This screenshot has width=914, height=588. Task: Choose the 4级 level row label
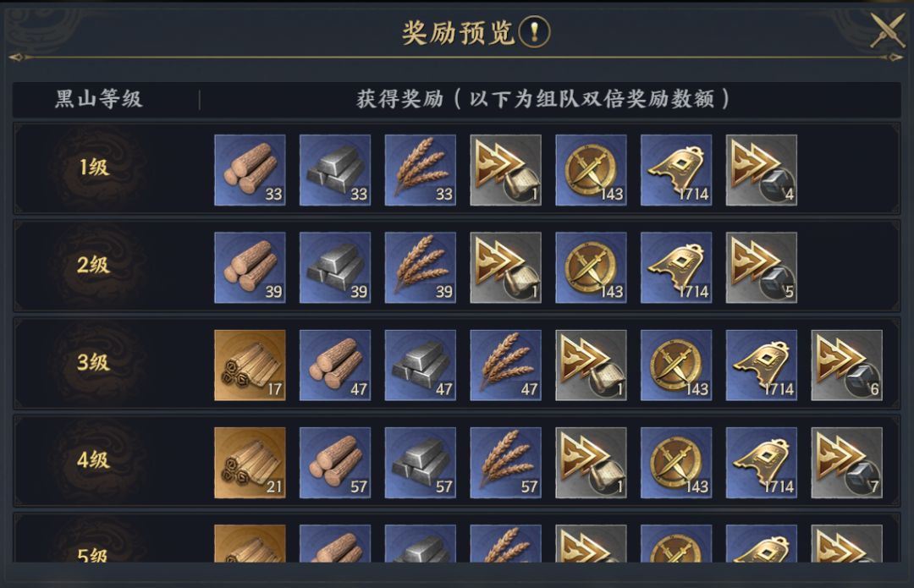point(93,459)
